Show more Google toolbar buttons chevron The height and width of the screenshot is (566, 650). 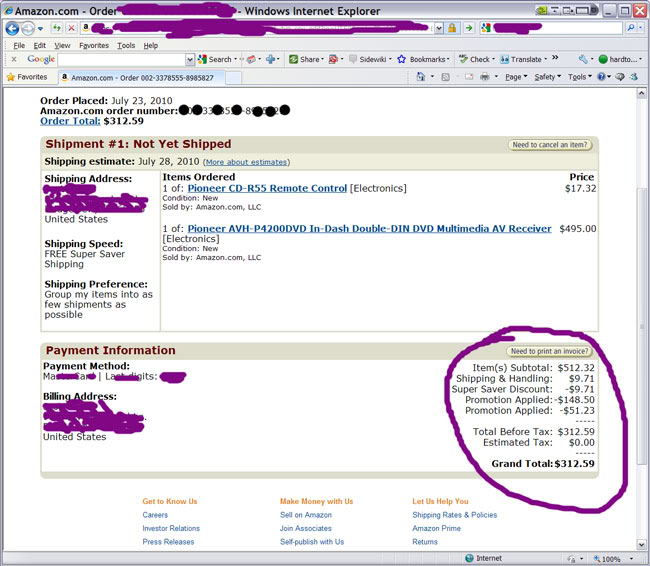pos(555,58)
